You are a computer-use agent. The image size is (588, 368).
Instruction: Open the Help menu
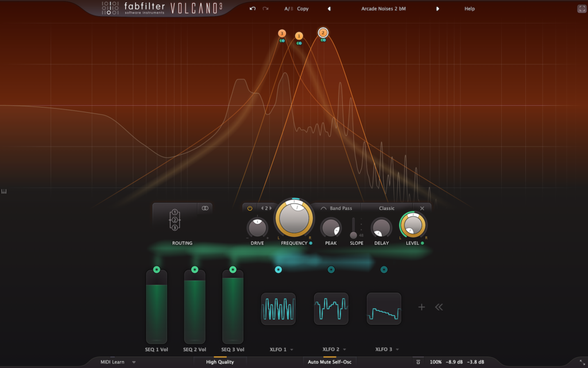(x=469, y=9)
